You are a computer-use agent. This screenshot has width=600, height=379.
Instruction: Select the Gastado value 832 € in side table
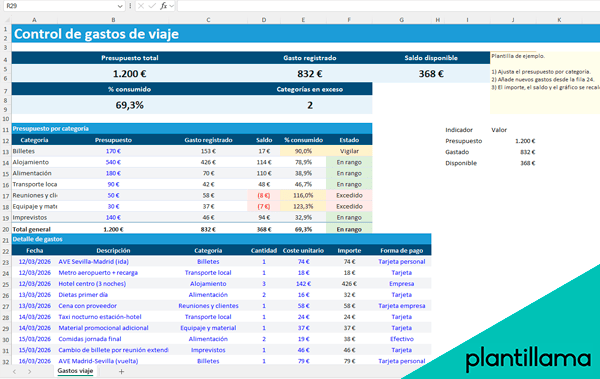[x=527, y=152]
